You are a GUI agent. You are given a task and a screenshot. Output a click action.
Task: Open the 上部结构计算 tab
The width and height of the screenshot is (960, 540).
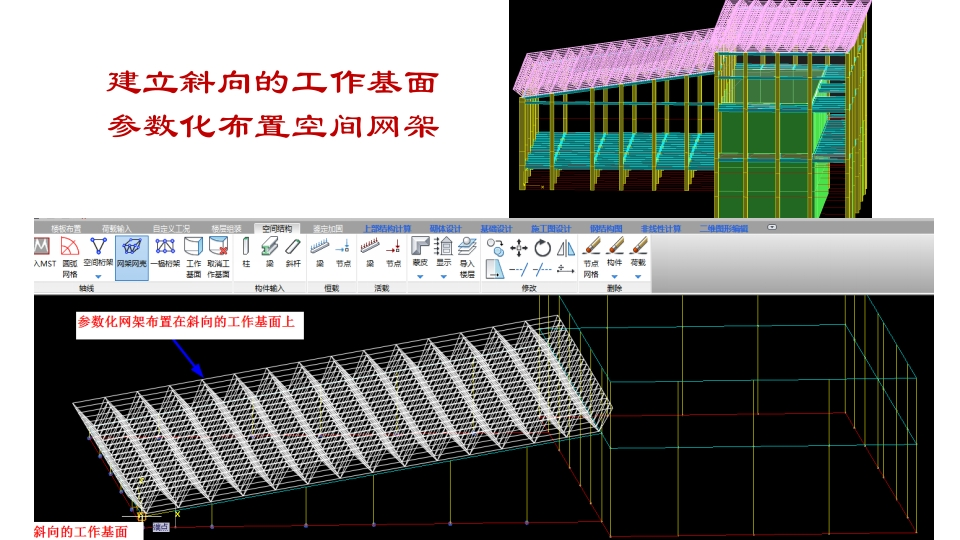(386, 228)
